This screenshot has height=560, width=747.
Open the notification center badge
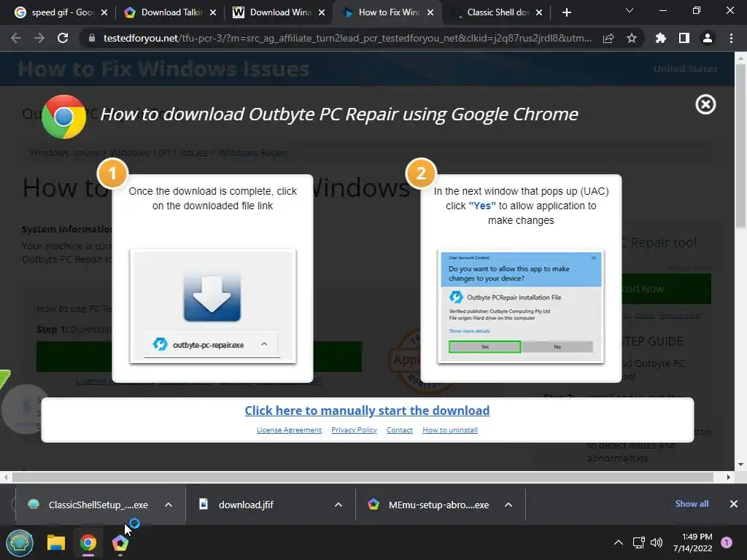tap(727, 542)
